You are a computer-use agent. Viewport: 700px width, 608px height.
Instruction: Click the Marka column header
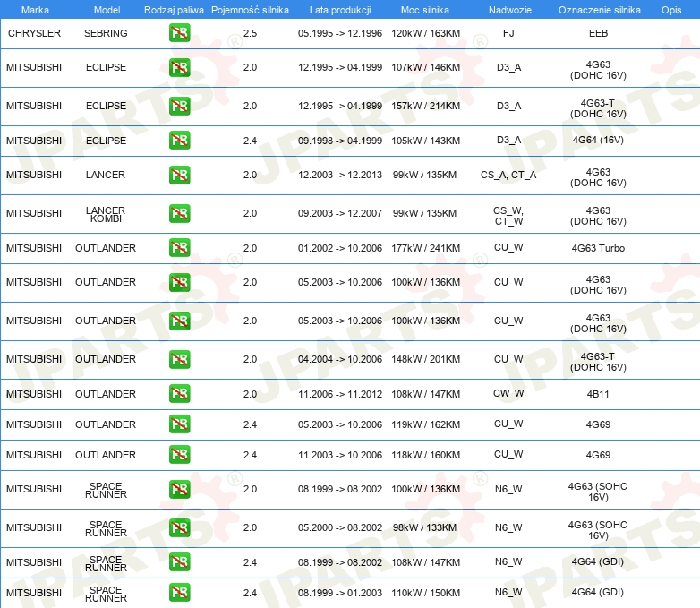tap(35, 10)
